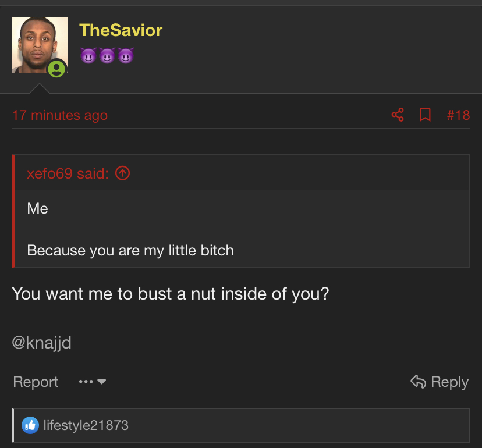
Task: Open the three-dots more options dropdown
Action: pos(92,382)
